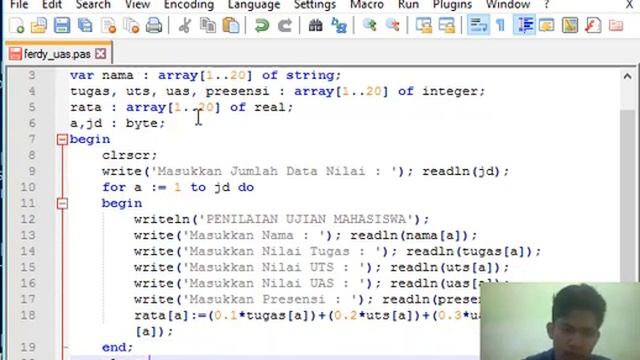Click 'readln(jd);' on line 9
This screenshot has width=640, height=360.
(x=465, y=171)
